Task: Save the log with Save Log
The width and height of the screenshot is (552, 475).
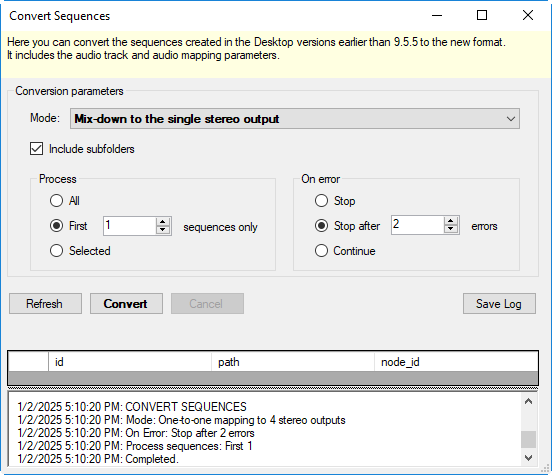Action: pyautogui.click(x=499, y=304)
